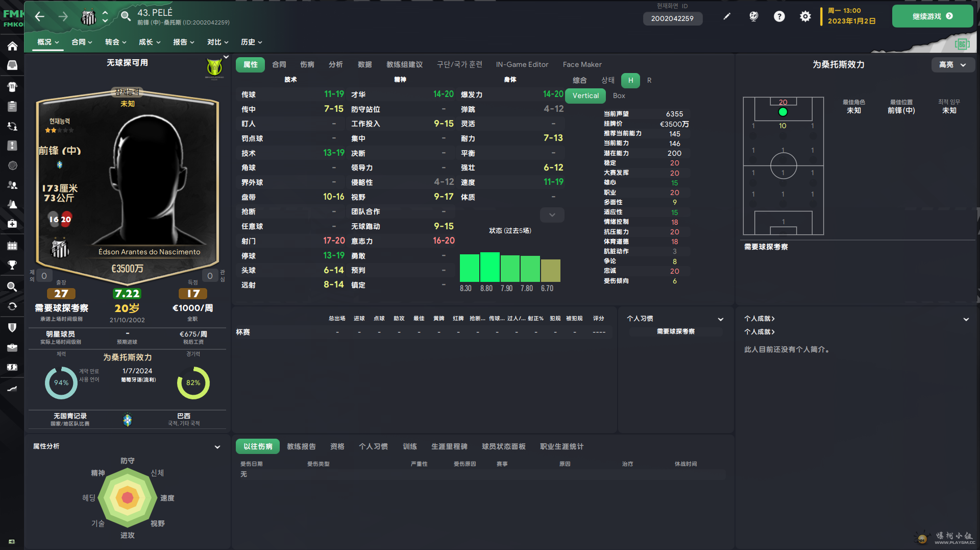This screenshot has width=980, height=550.
Task: Open the finances money icon
Action: click(12, 367)
